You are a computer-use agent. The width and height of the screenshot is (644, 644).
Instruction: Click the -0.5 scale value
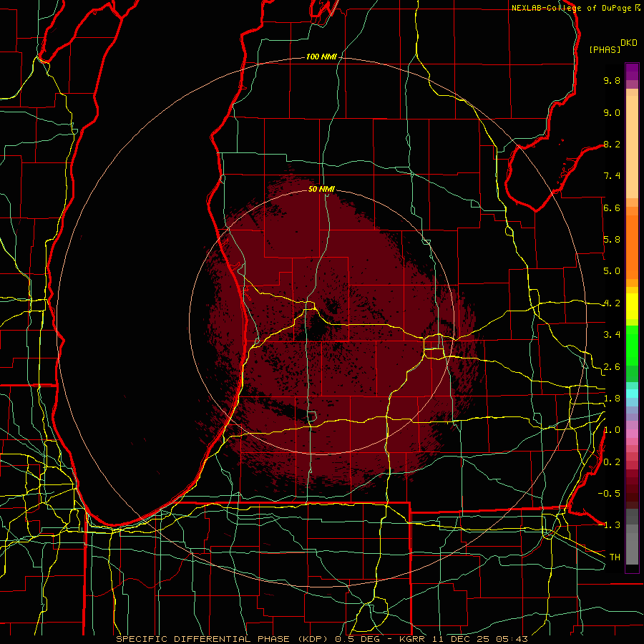click(609, 494)
